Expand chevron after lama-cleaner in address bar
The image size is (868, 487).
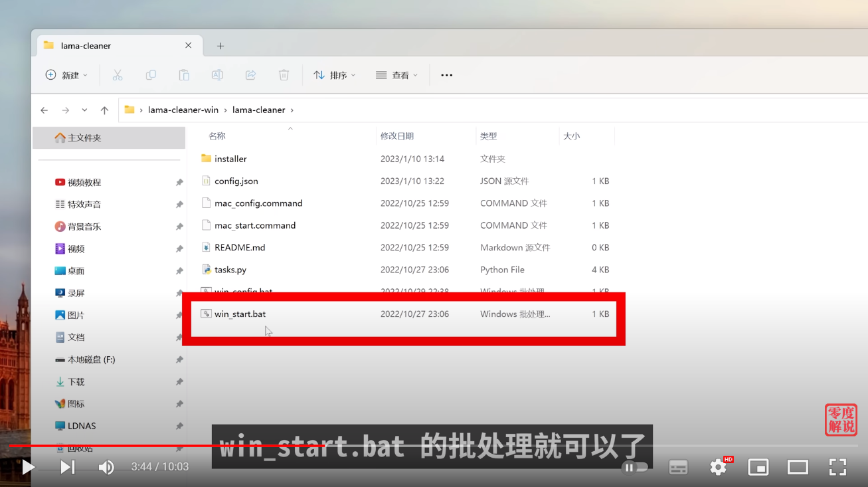(292, 110)
